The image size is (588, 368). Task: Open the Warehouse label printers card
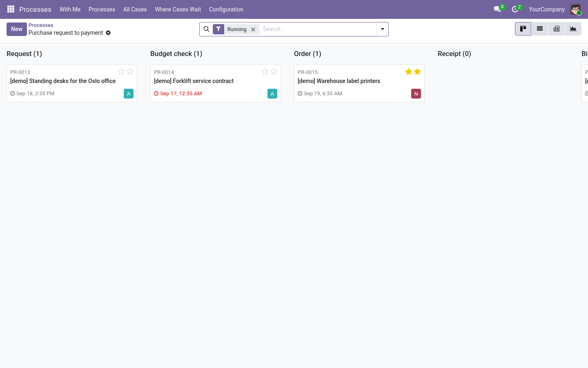coord(359,83)
